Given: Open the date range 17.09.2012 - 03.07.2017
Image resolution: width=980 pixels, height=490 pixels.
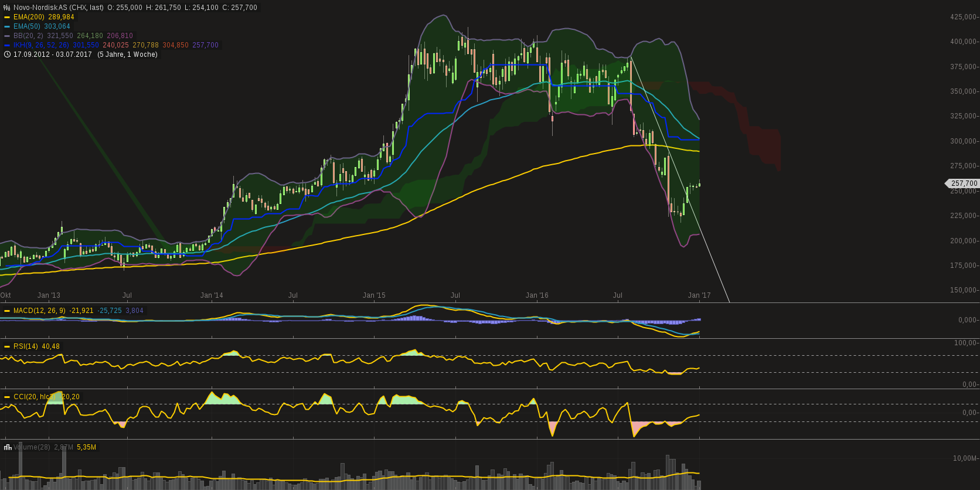Looking at the screenshot, I should point(53,55).
